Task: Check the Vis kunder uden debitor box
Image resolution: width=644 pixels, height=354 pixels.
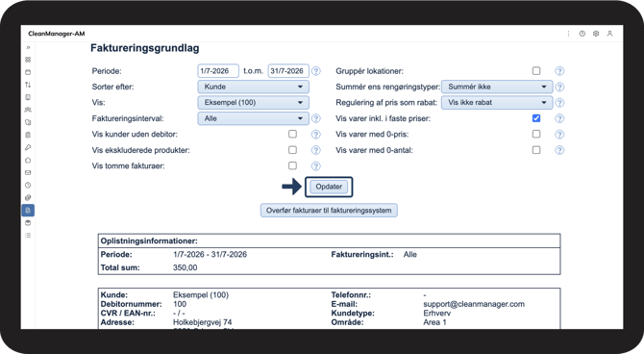Action: point(292,134)
